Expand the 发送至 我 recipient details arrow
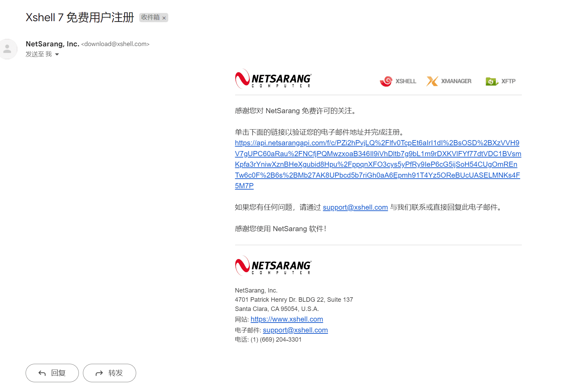Image resolution: width=588 pixels, height=388 pixels. [x=57, y=54]
